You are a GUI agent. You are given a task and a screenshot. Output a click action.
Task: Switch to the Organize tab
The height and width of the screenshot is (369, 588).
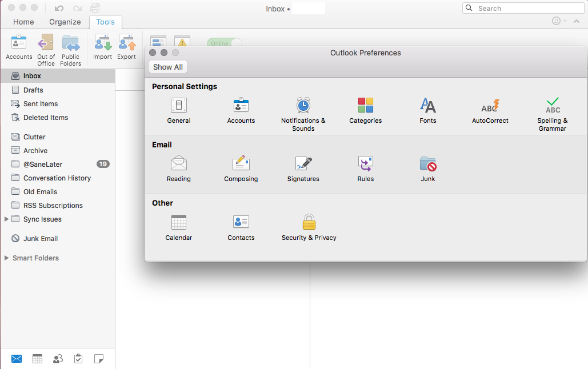[65, 22]
